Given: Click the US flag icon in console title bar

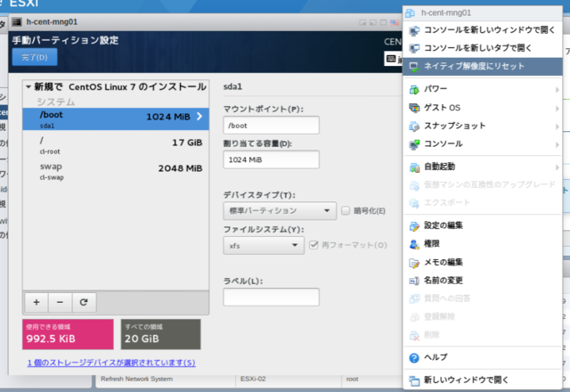Looking at the screenshot, I should [x=395, y=22].
